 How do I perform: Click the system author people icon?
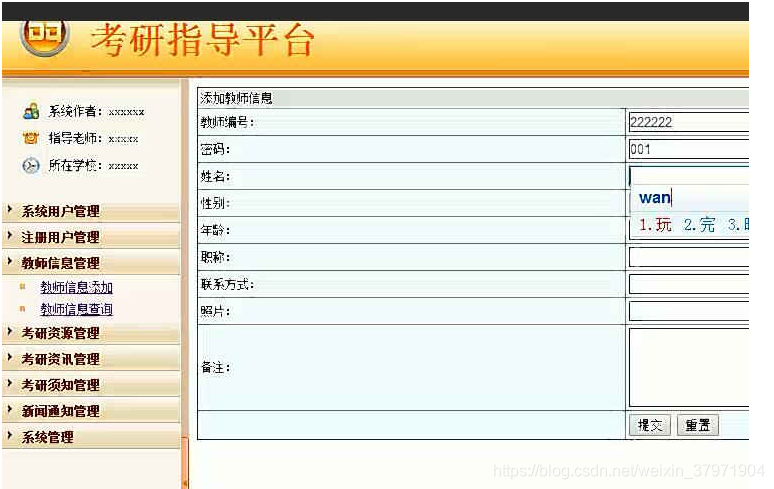click(x=31, y=111)
